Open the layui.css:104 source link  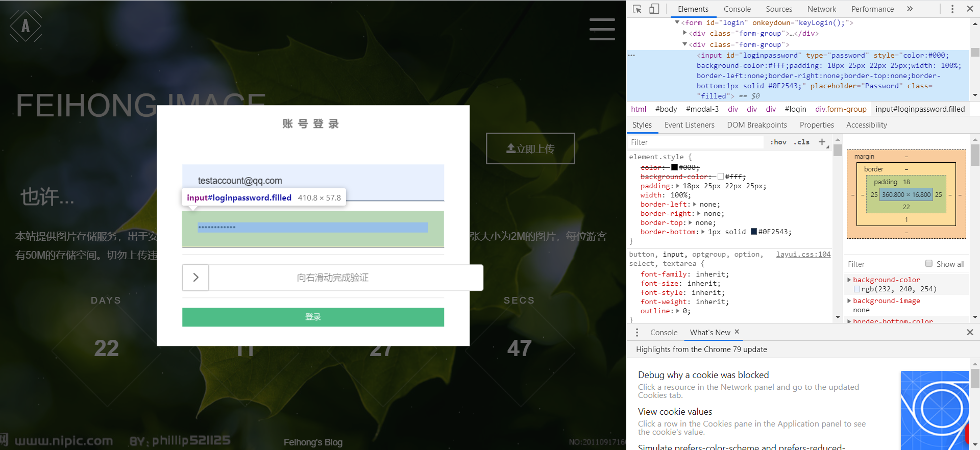[x=803, y=255]
